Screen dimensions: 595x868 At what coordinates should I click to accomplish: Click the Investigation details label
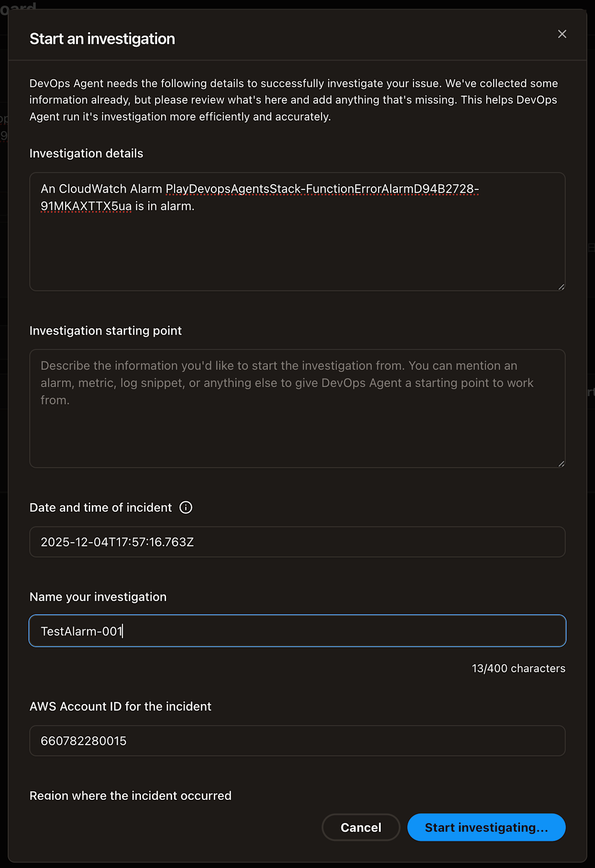[x=86, y=154]
